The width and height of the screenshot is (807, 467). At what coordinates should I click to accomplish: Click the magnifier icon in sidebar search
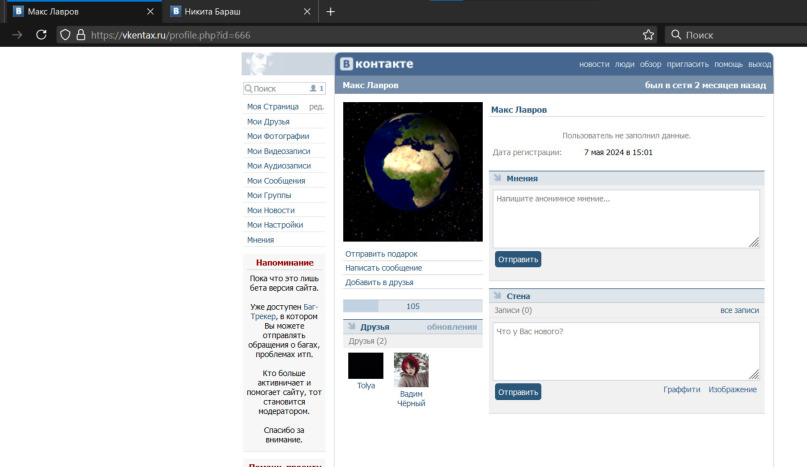(249, 89)
